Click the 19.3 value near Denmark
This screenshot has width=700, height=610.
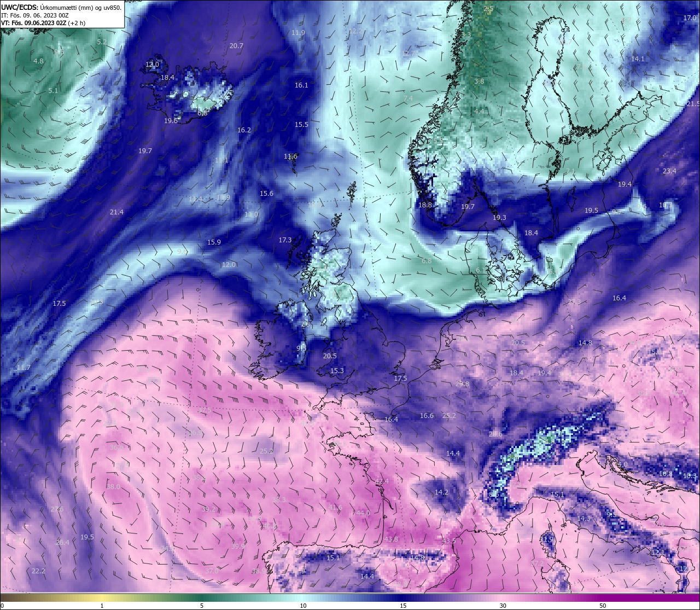click(x=499, y=218)
